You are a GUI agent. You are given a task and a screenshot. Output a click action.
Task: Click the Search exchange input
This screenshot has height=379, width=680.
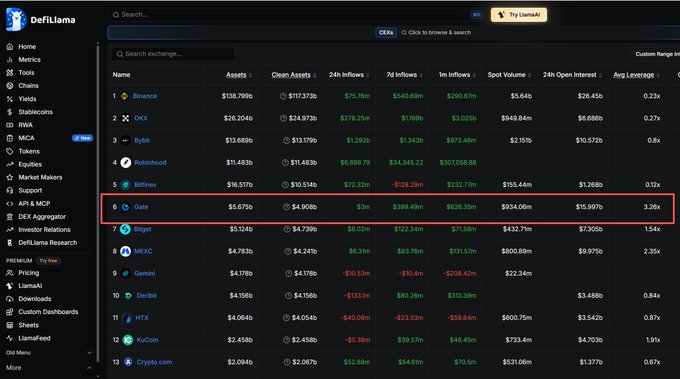pos(173,54)
